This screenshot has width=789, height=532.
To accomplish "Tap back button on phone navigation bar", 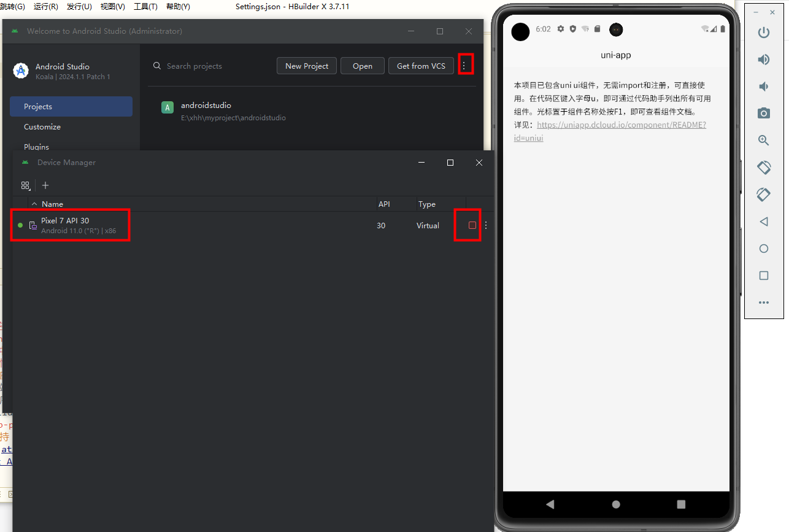I will pyautogui.click(x=550, y=504).
